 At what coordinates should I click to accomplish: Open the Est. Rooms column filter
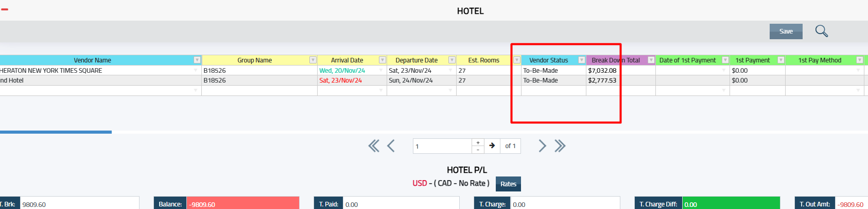(516, 60)
